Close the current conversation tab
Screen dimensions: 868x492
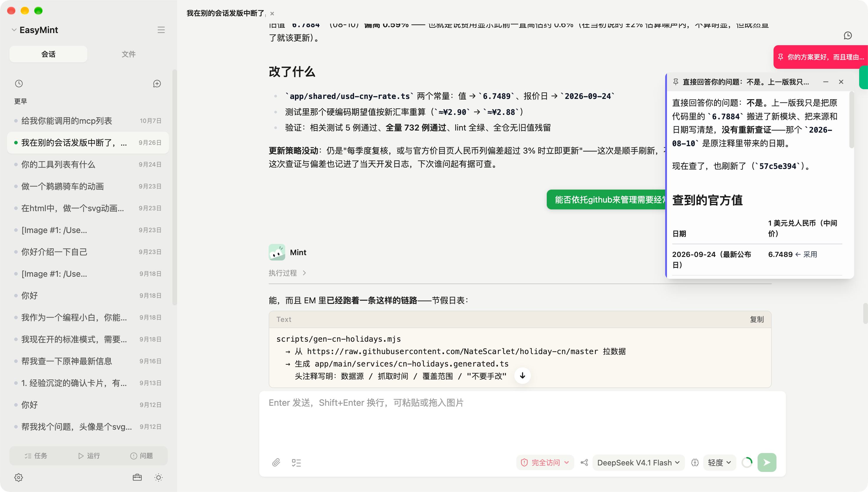coord(272,14)
